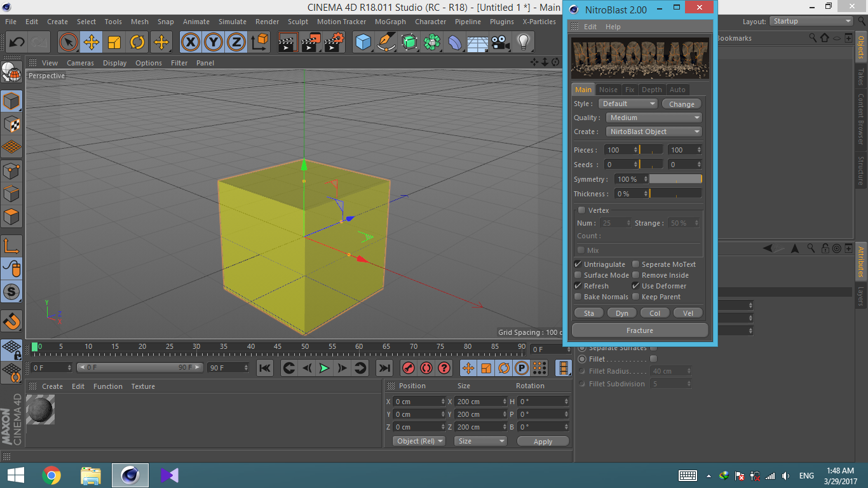Open the Layout Startup dropdown
This screenshot has width=868, height=488.
coord(811,21)
